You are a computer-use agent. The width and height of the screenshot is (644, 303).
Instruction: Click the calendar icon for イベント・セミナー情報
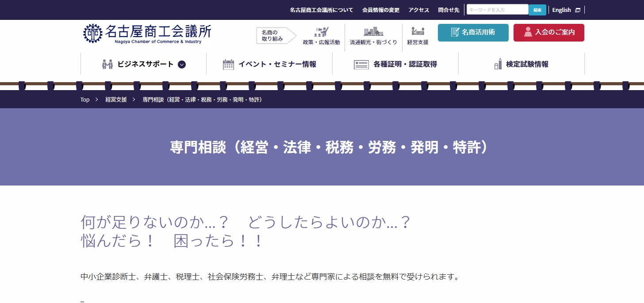click(x=228, y=64)
